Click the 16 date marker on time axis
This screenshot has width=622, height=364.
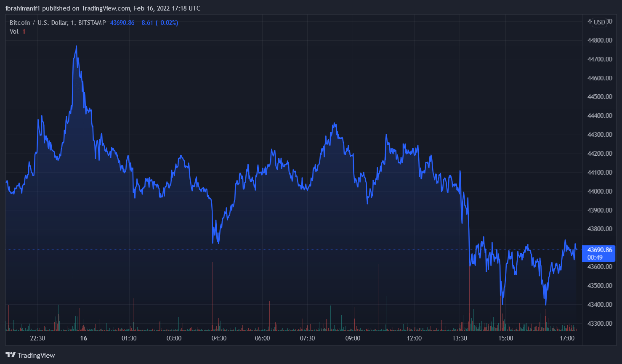click(84, 338)
